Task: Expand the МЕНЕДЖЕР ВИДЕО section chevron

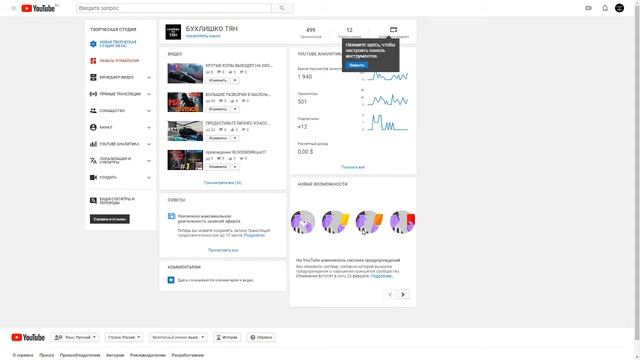Action: pos(149,77)
